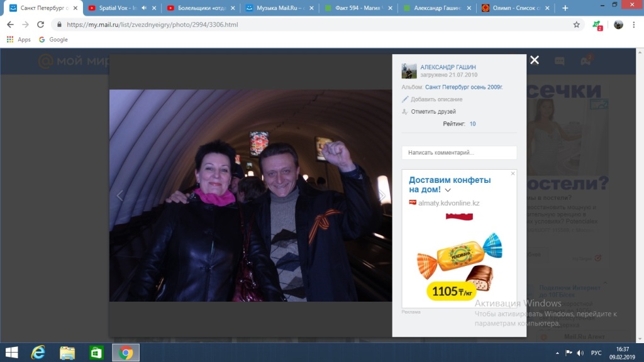Open the taskbar clock and calendar

click(623, 353)
